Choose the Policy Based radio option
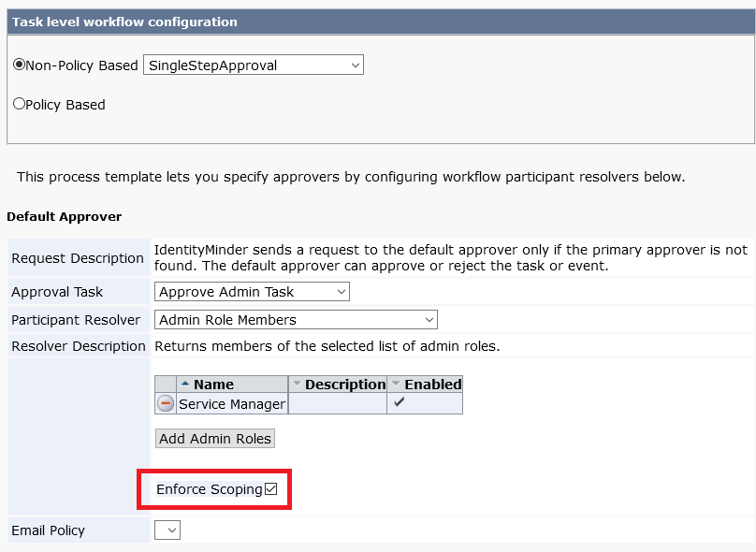Screen dimensions: 756x552 19,105
